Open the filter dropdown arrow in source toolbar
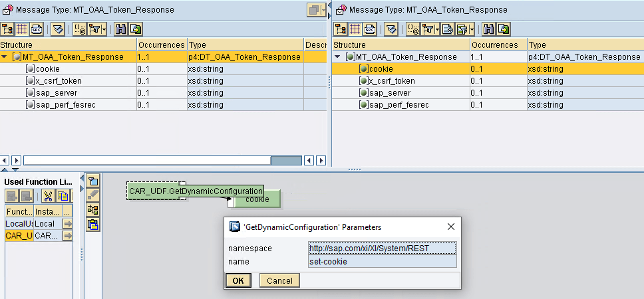This screenshot has height=299, width=644. (x=104, y=29)
